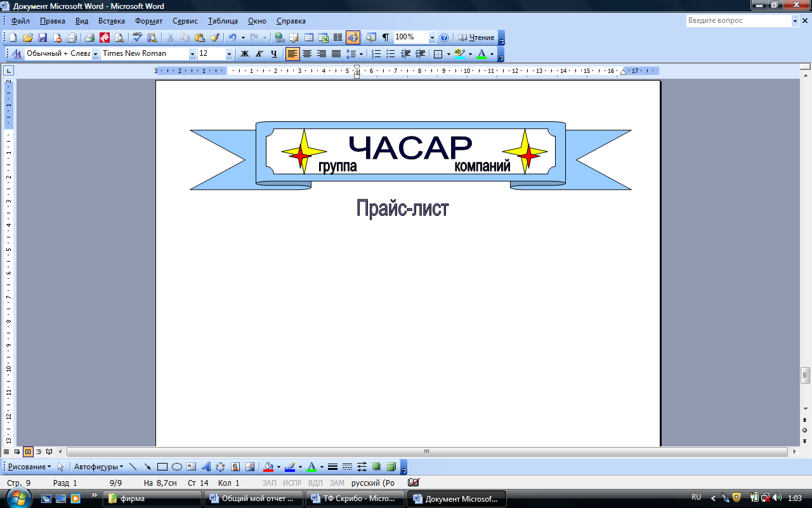Toggle the bulleted list
The height and width of the screenshot is (508, 812).
[x=391, y=54]
